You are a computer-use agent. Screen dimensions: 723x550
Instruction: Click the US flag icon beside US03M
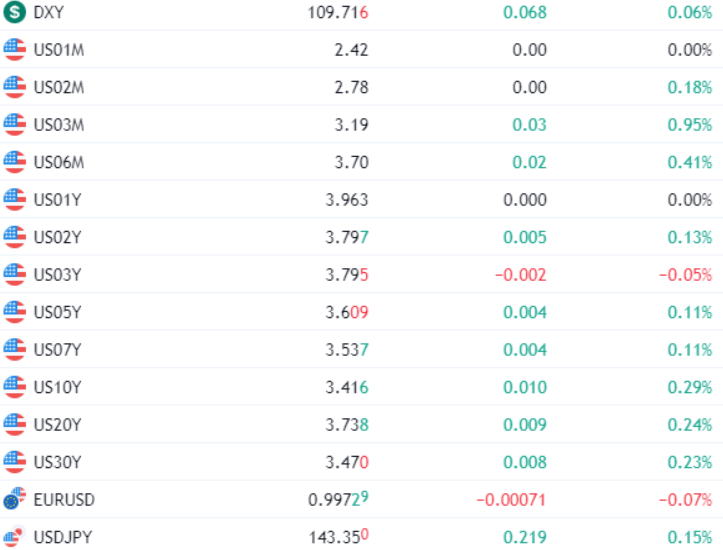tap(14, 124)
